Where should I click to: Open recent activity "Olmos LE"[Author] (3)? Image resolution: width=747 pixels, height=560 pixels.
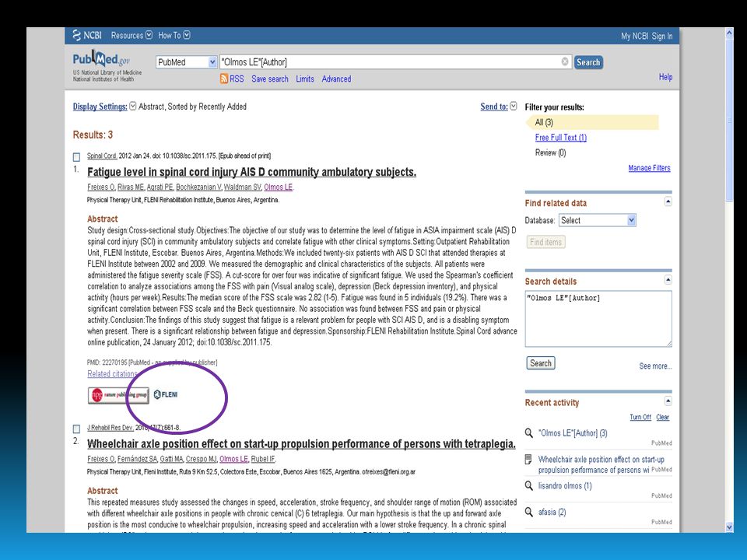(573, 433)
